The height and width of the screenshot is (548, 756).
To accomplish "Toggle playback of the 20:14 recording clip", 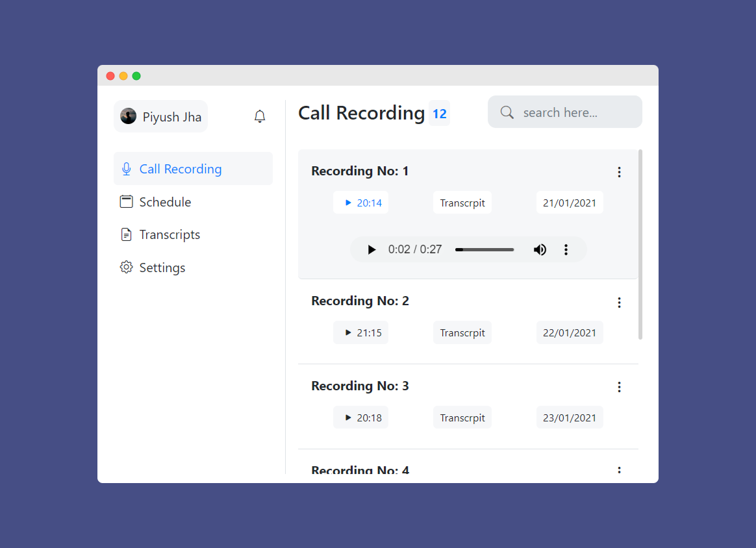I will (349, 202).
